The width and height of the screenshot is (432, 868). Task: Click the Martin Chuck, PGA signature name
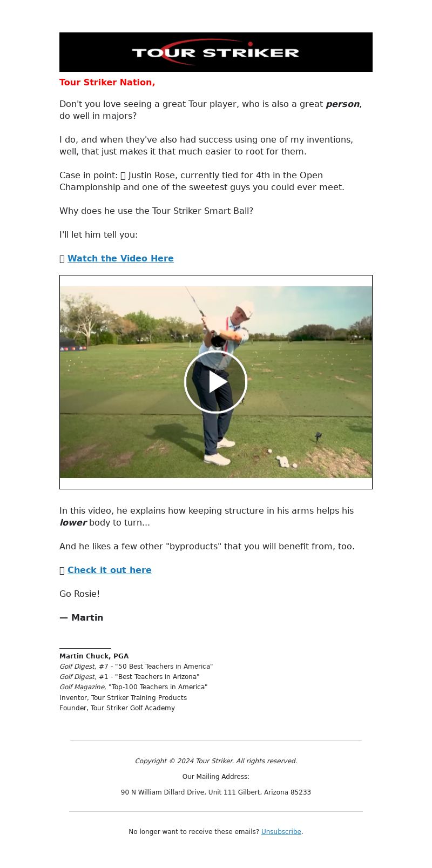(94, 656)
